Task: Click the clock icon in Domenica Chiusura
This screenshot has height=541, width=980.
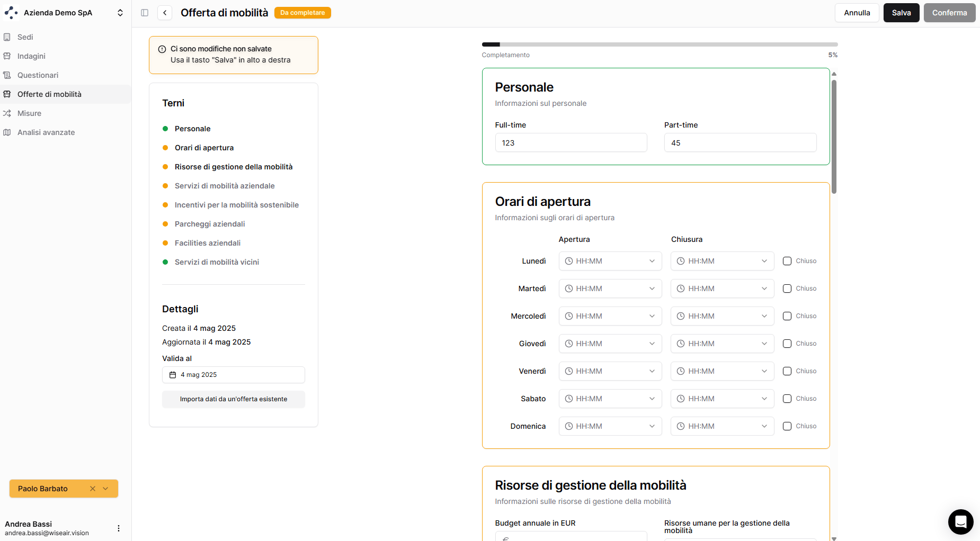Action: 681,426
